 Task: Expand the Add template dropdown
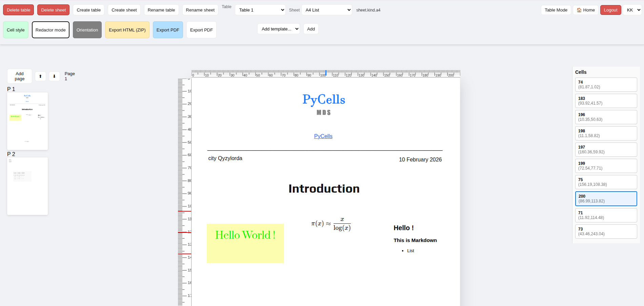(x=278, y=29)
